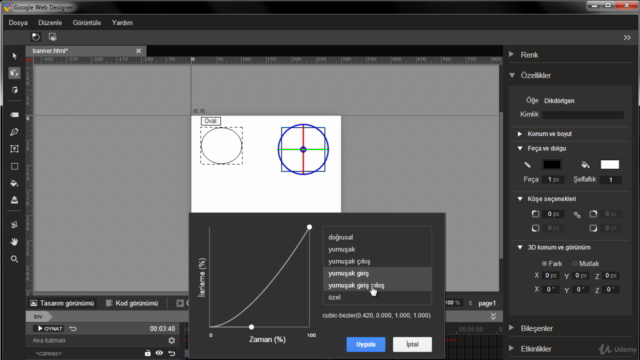640x360 pixels.
Task: Click the fill bucket icon in Fırça ve dolgu
Action: tap(585, 164)
